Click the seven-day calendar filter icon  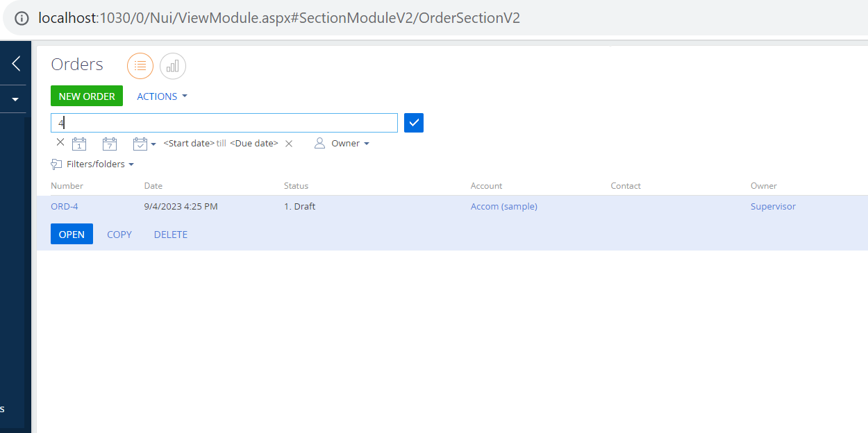(x=109, y=143)
